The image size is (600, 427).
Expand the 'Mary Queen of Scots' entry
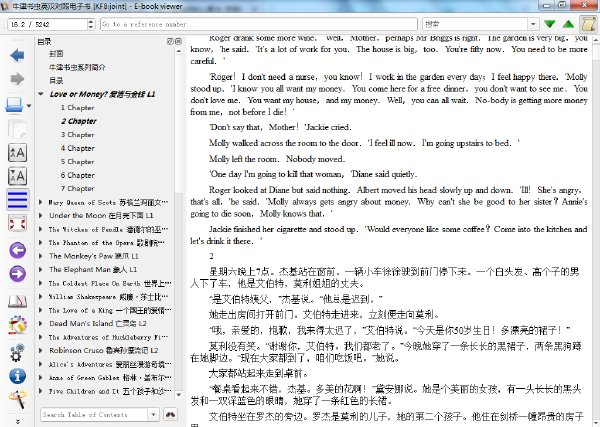(x=41, y=202)
